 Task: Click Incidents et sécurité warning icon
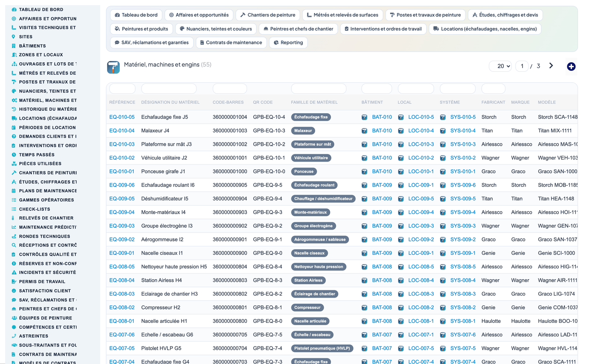point(14,272)
